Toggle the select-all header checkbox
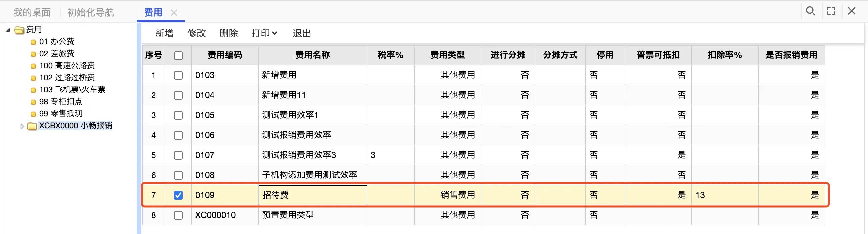The width and height of the screenshot is (868, 234). click(178, 56)
